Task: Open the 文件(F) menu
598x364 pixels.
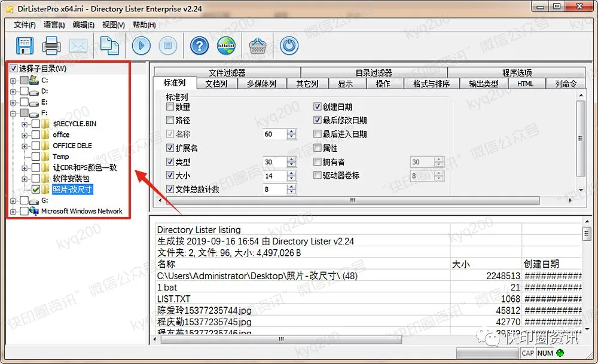Action: [25, 25]
